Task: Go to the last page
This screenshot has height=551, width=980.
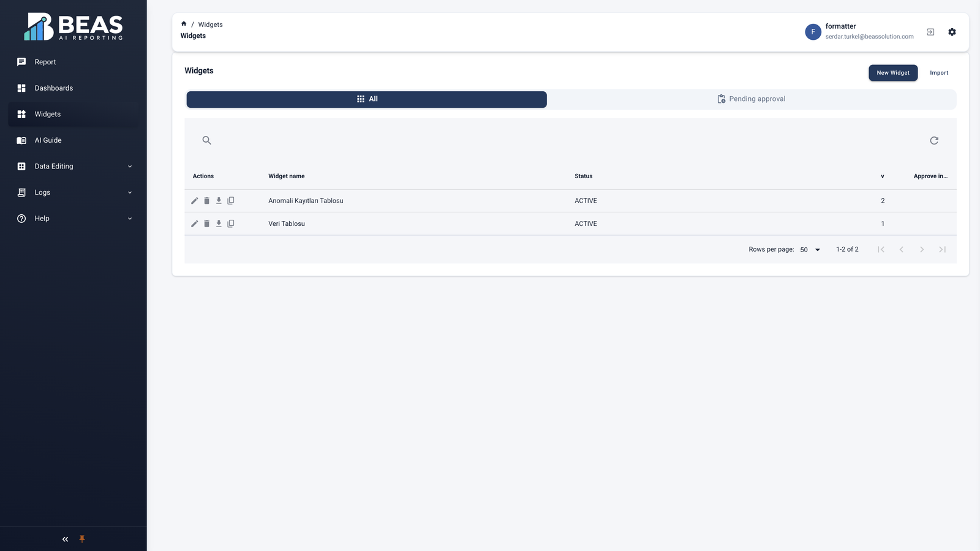Action: click(x=943, y=250)
